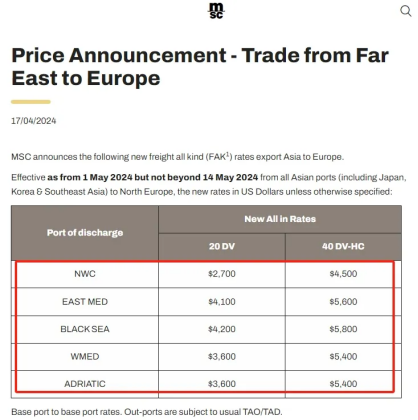
Task: Click the $4,100 East Med rate
Action: point(222,302)
